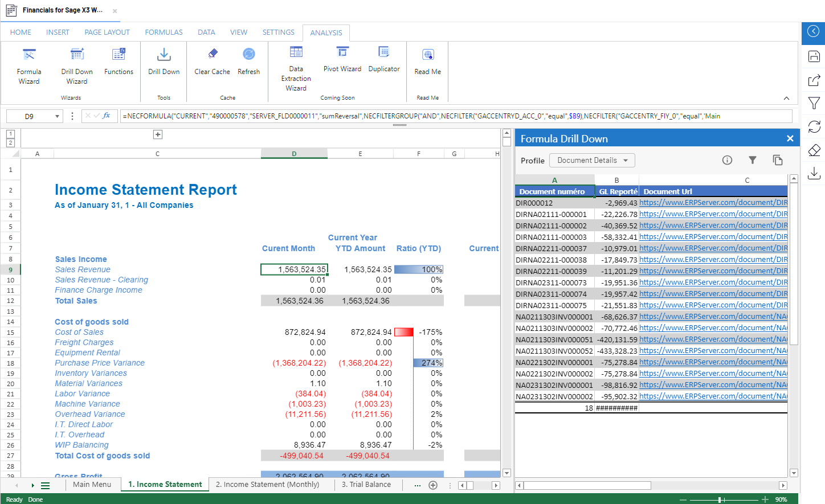Screen dimensions: 825x504
Task: Click the formula bar input field
Action: pos(456,116)
